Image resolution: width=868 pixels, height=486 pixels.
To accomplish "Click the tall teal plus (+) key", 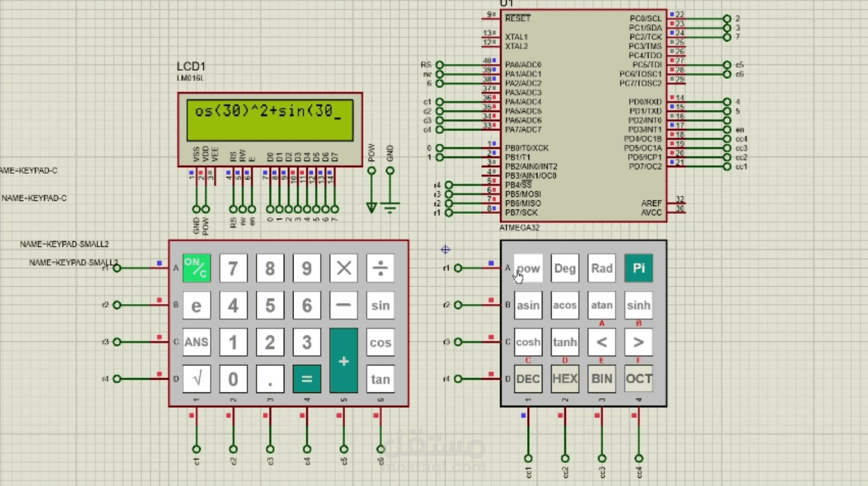I will (344, 360).
